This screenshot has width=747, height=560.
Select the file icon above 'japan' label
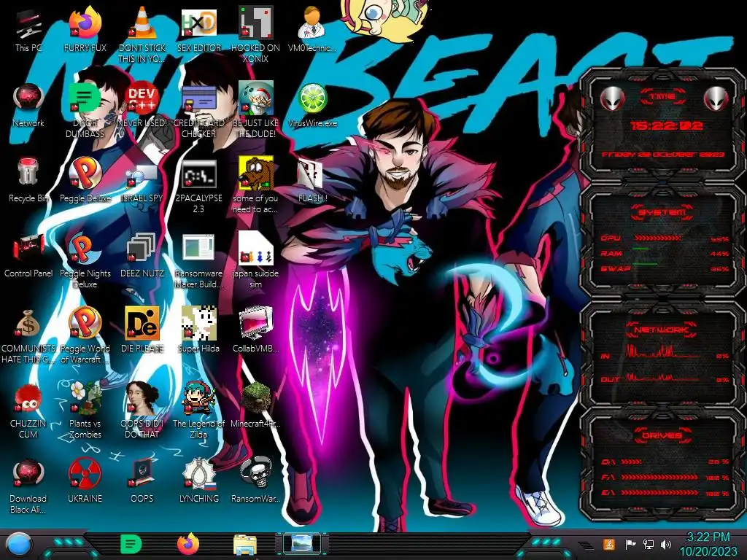pos(255,249)
